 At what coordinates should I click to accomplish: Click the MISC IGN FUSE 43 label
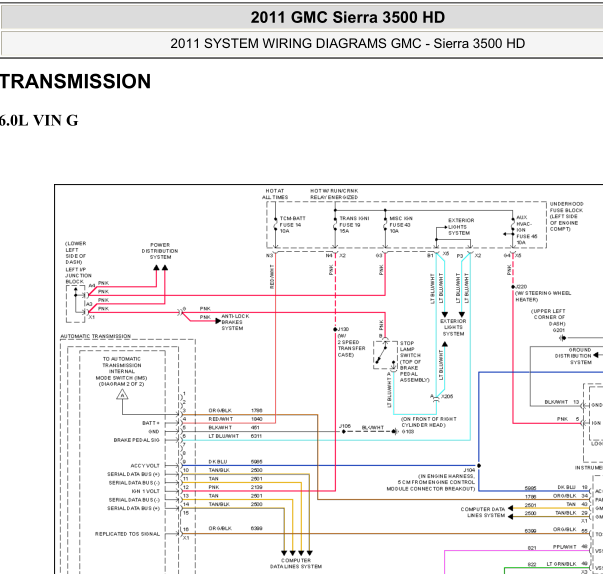[401, 225]
